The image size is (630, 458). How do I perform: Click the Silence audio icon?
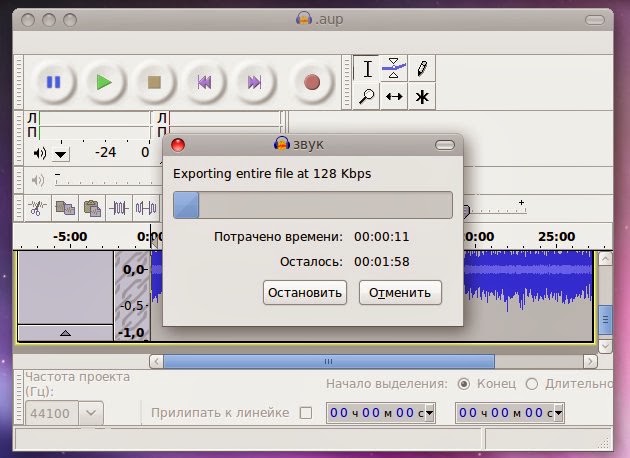point(146,208)
